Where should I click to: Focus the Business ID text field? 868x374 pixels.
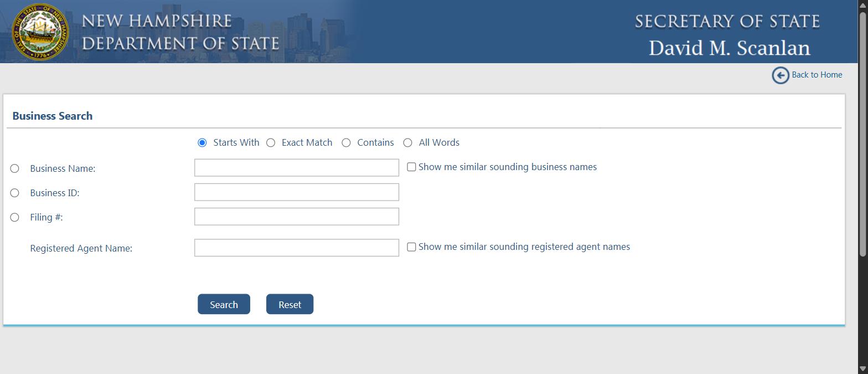(297, 192)
